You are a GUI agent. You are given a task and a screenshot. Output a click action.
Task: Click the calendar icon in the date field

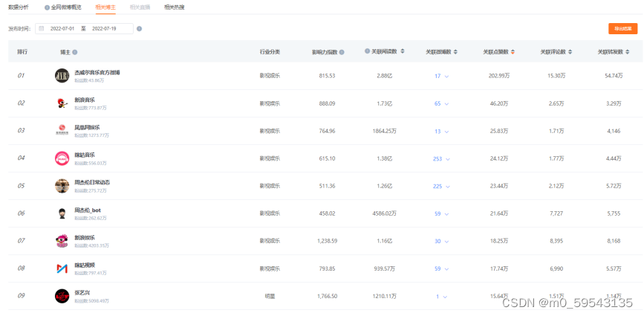click(42, 28)
